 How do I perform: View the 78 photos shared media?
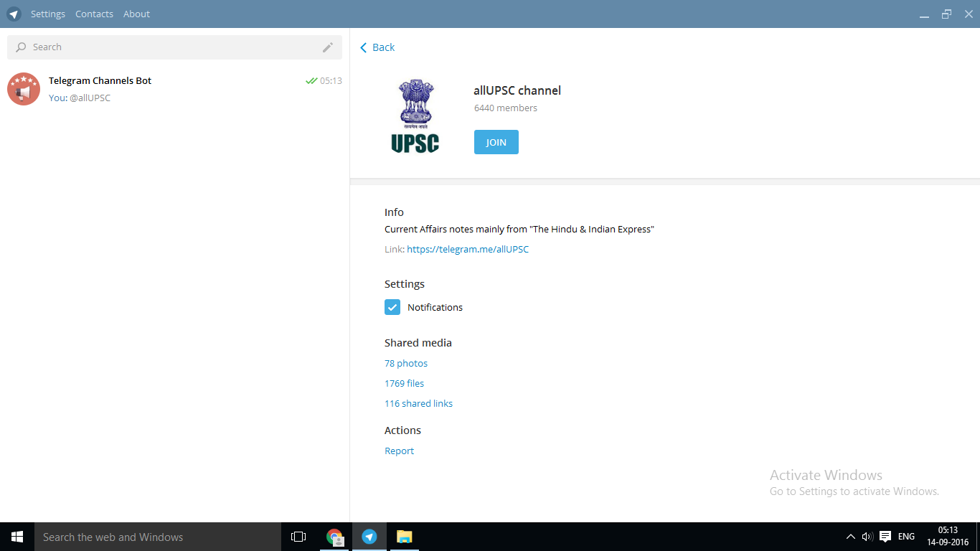[406, 364]
